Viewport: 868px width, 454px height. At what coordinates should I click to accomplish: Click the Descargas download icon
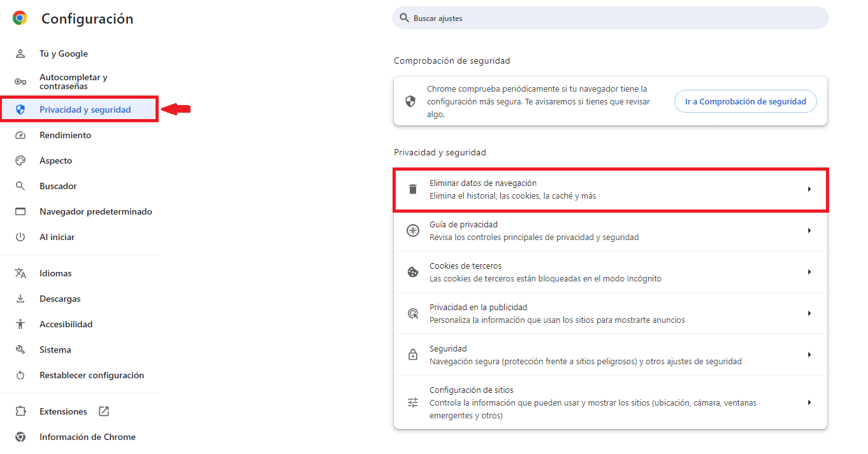coord(21,298)
